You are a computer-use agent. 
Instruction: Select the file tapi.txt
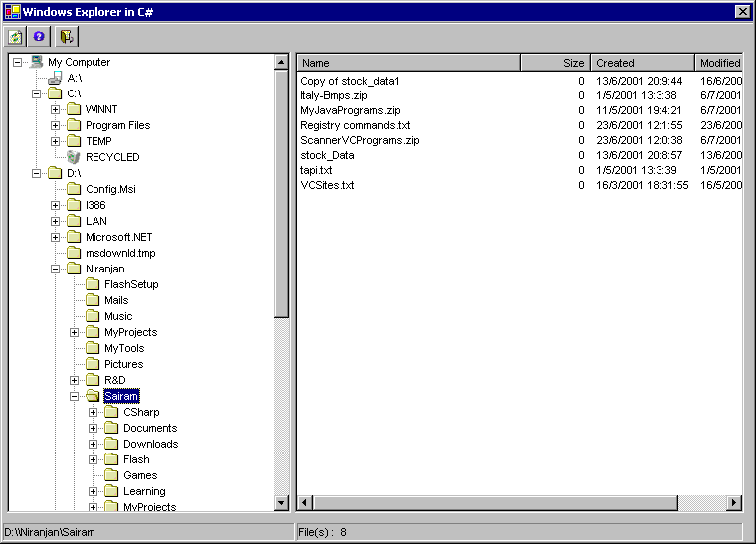[x=316, y=170]
